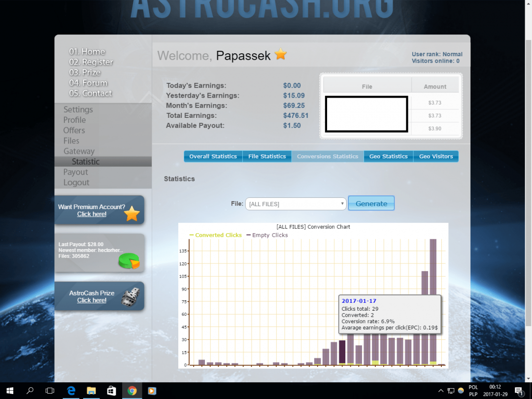Expand hidden icons in the system tray
The width and height of the screenshot is (532, 399).
[441, 391]
